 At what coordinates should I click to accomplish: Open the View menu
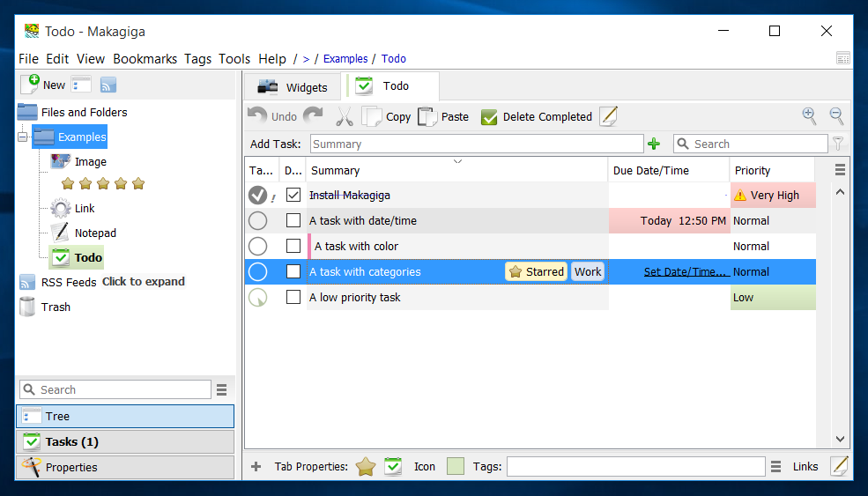(91, 59)
